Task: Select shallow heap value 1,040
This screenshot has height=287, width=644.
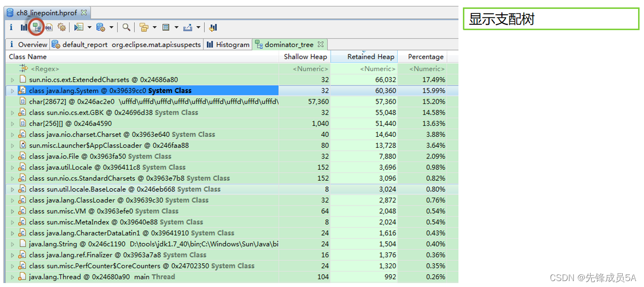Action: point(320,123)
